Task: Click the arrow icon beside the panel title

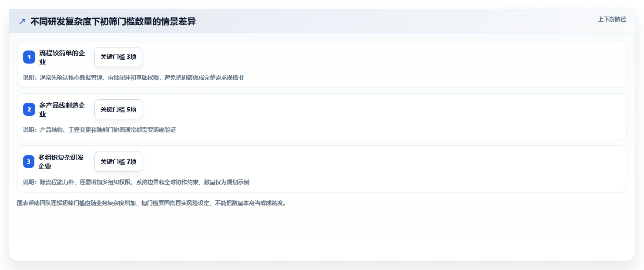Action: coord(22,22)
